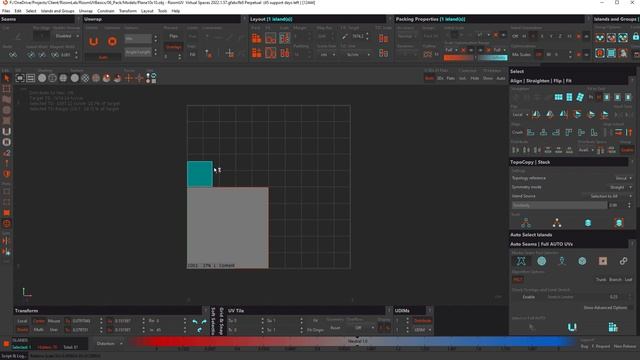
Task: Click the Similarity slider in TopoCopy panel
Action: pos(558,205)
